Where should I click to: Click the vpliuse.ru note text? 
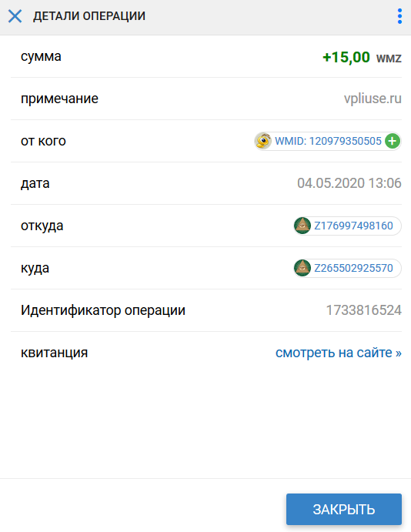coord(373,99)
